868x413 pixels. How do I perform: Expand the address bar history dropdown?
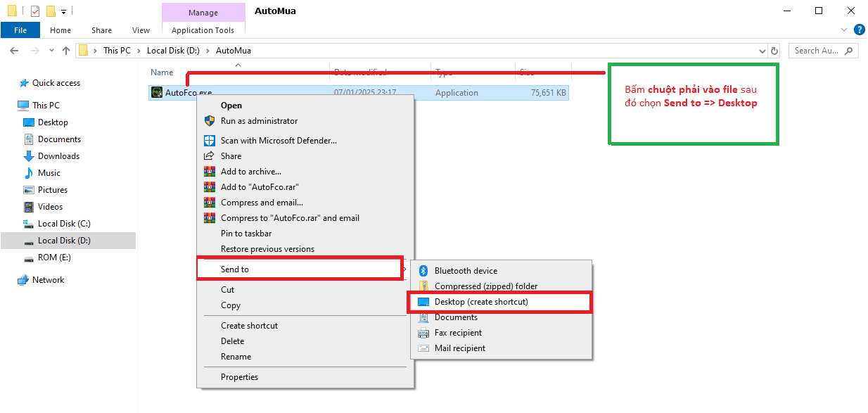point(762,51)
